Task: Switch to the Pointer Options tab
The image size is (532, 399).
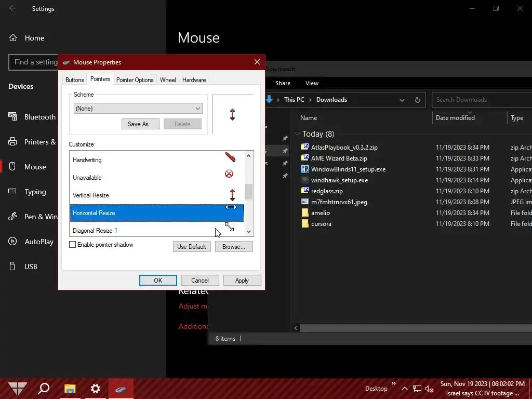Action: [135, 79]
